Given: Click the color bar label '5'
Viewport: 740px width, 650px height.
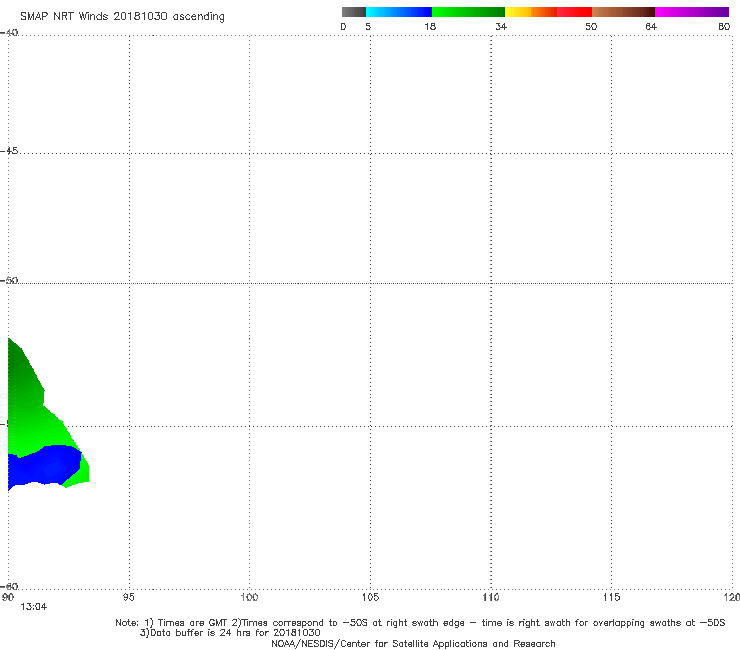Looking at the screenshot, I should (368, 26).
